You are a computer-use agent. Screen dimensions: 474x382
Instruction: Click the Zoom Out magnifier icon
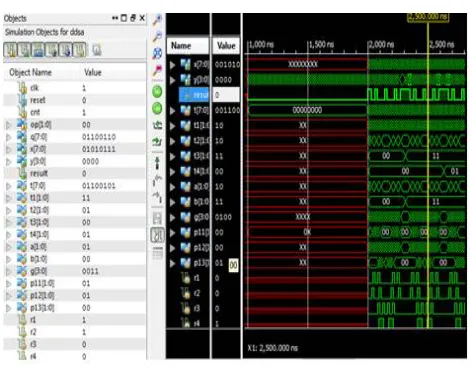click(x=157, y=36)
